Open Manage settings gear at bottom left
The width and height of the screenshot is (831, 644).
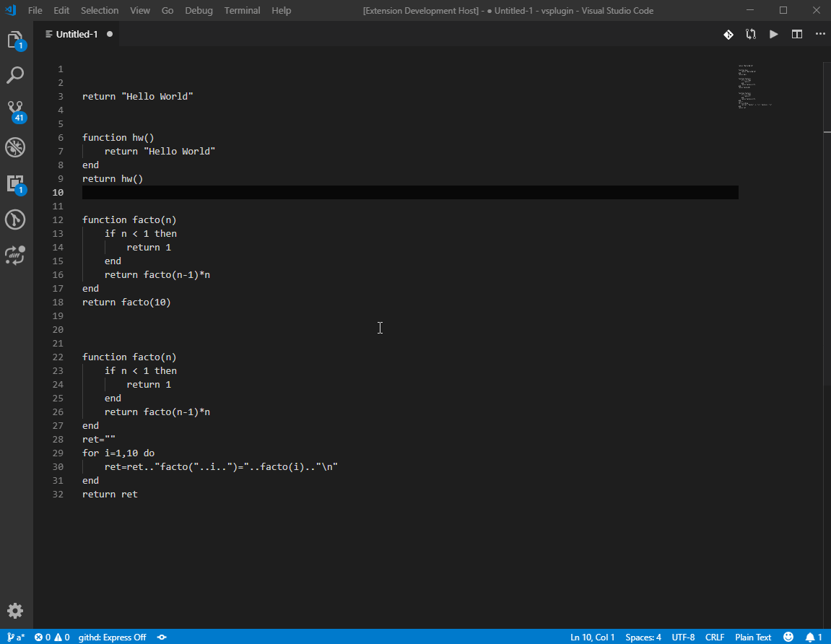[15, 611]
